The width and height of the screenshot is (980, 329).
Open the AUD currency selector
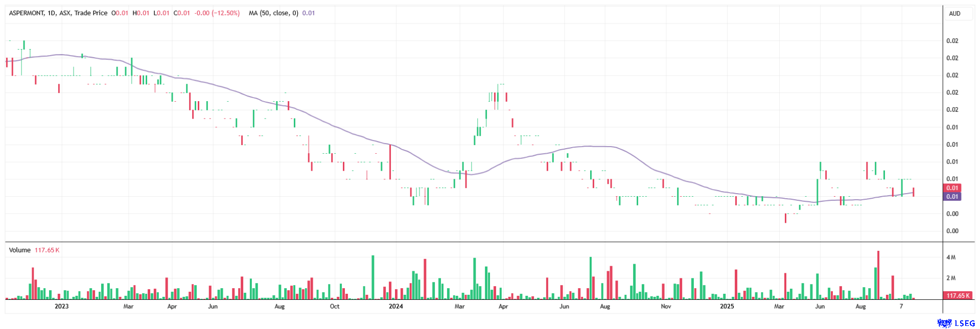[x=954, y=14]
